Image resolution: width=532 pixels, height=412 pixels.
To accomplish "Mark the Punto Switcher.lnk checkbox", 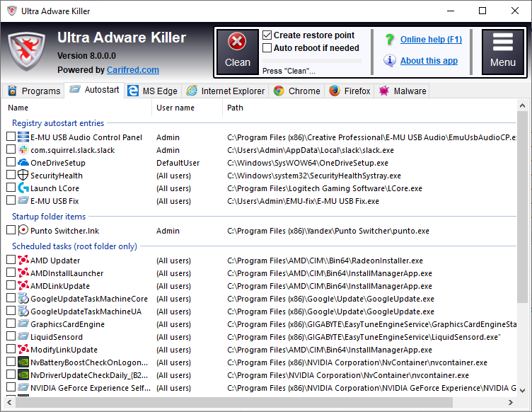I will click(x=11, y=230).
